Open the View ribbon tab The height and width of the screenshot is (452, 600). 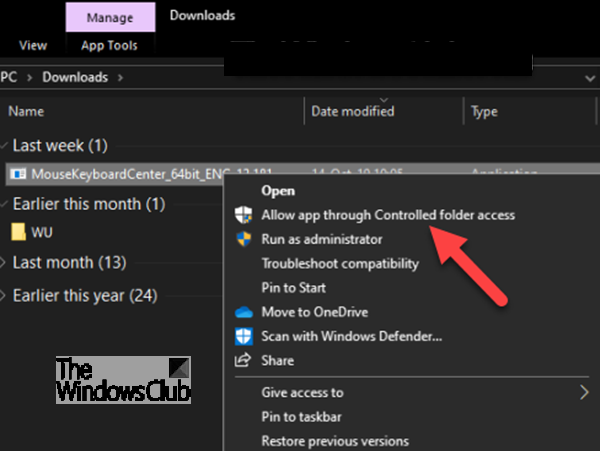point(33,46)
